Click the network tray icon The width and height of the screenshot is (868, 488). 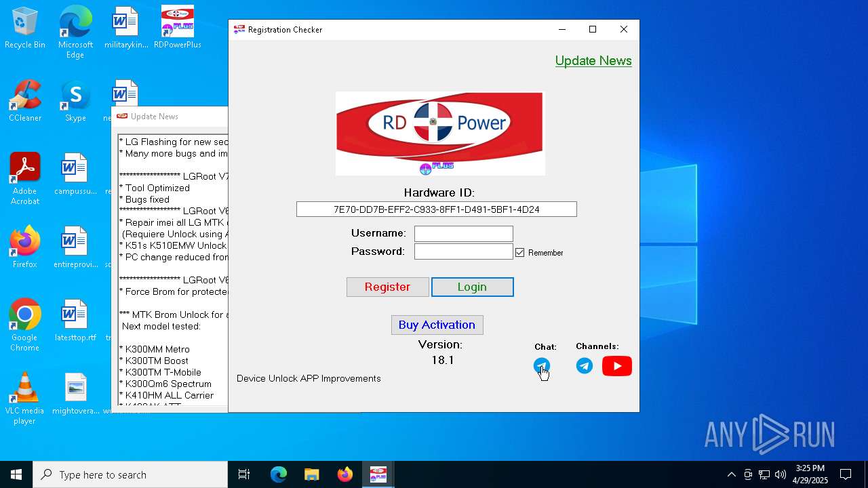[x=764, y=474]
